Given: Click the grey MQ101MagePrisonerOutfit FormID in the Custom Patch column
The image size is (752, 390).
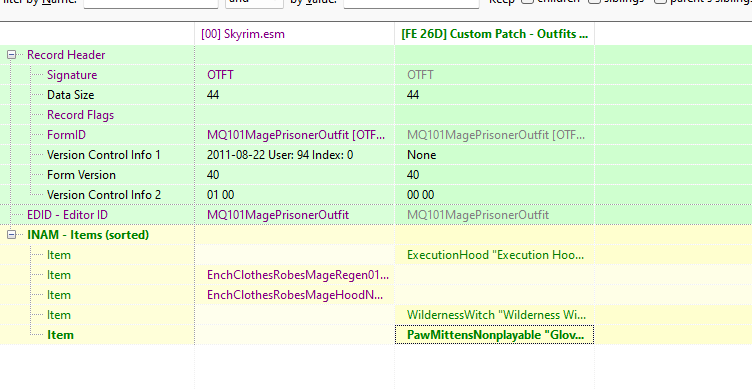Looking at the screenshot, I should [x=495, y=135].
